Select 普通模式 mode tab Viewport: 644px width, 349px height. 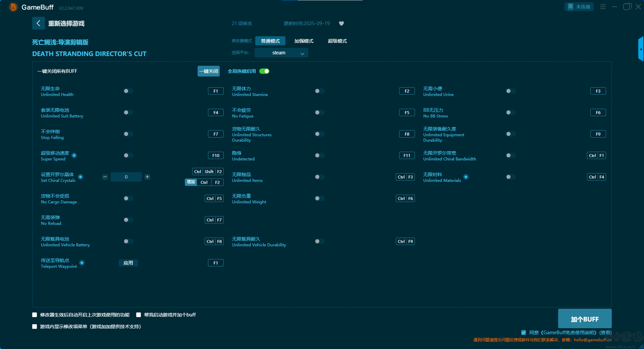click(x=270, y=41)
